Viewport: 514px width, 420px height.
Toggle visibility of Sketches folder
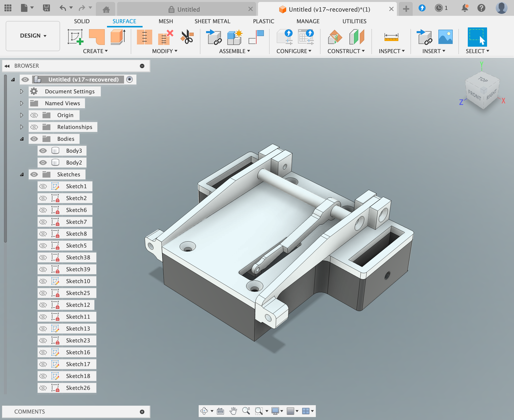tap(34, 174)
